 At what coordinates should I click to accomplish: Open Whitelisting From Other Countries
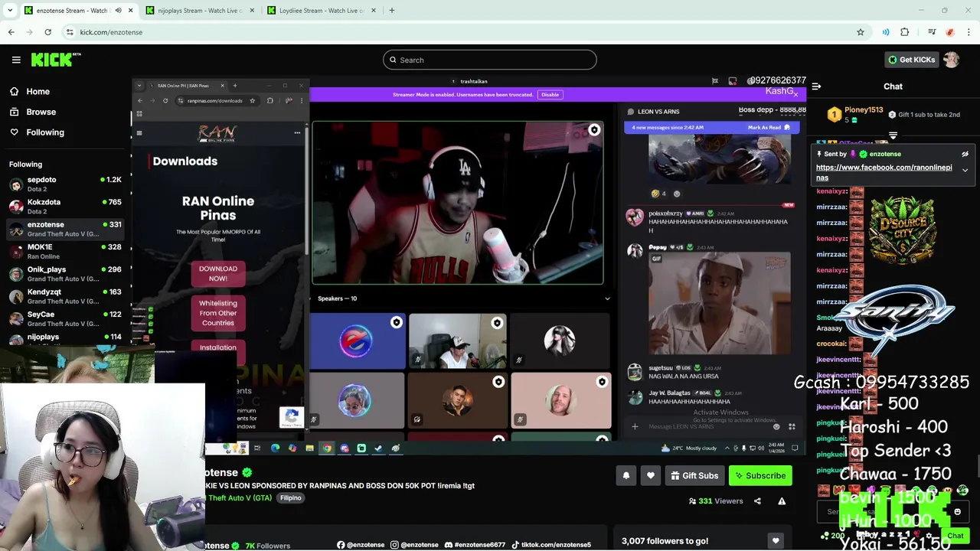tap(218, 313)
